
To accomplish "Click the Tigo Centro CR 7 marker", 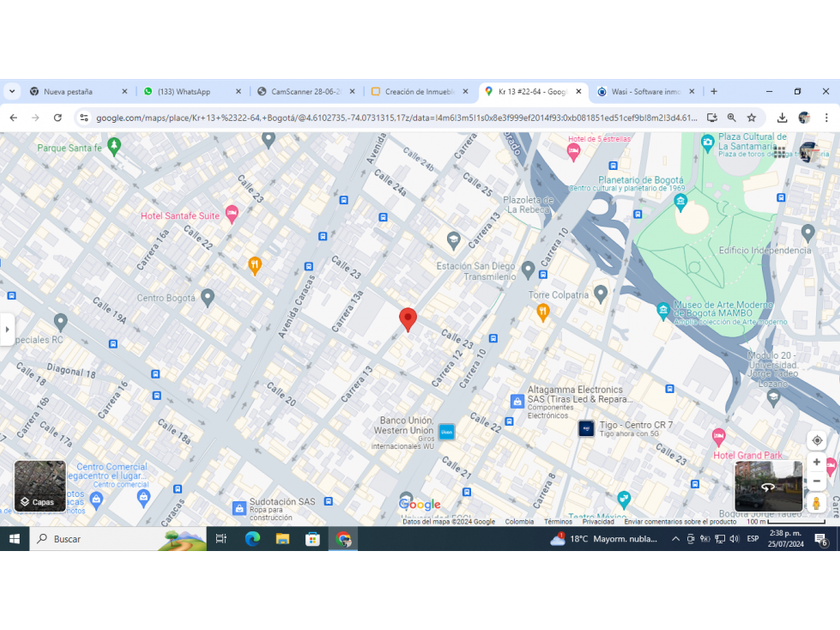I will (x=586, y=429).
